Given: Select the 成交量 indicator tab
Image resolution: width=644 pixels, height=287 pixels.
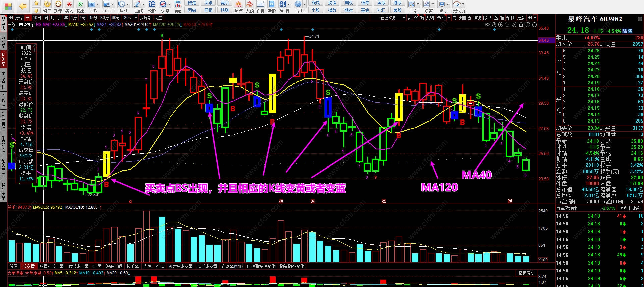Looking at the screenshot, I should coord(29,266).
